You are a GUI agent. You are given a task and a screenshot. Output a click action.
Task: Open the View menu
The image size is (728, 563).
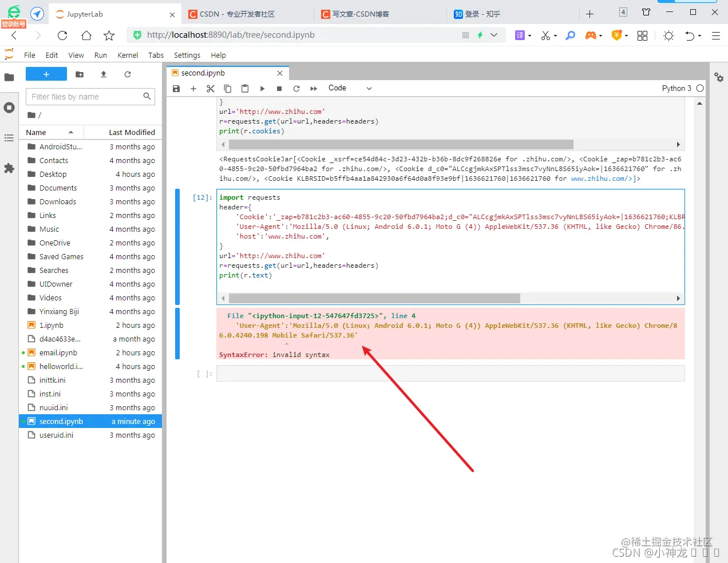(x=76, y=55)
